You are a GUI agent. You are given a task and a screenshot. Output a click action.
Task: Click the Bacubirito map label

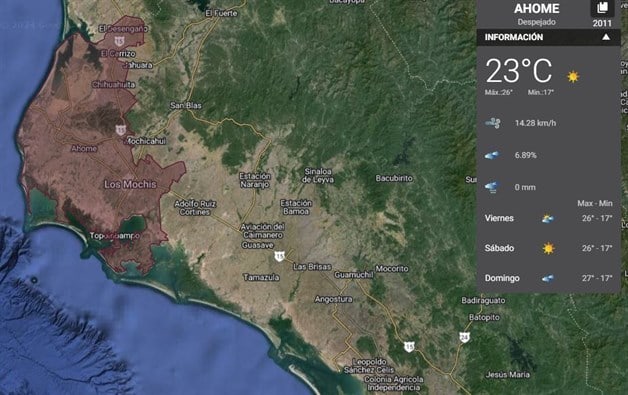click(394, 178)
